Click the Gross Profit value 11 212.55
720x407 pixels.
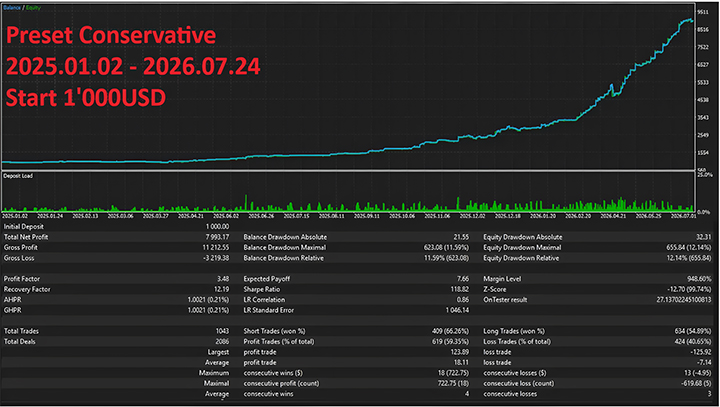click(x=216, y=248)
